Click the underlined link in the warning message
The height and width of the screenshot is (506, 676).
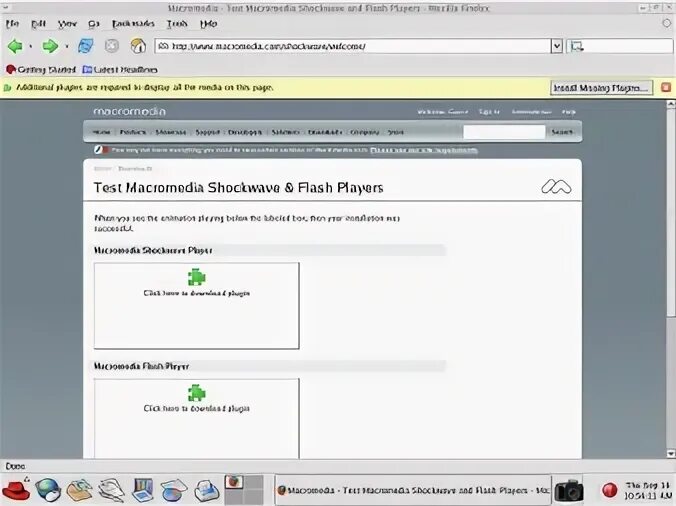(x=424, y=150)
